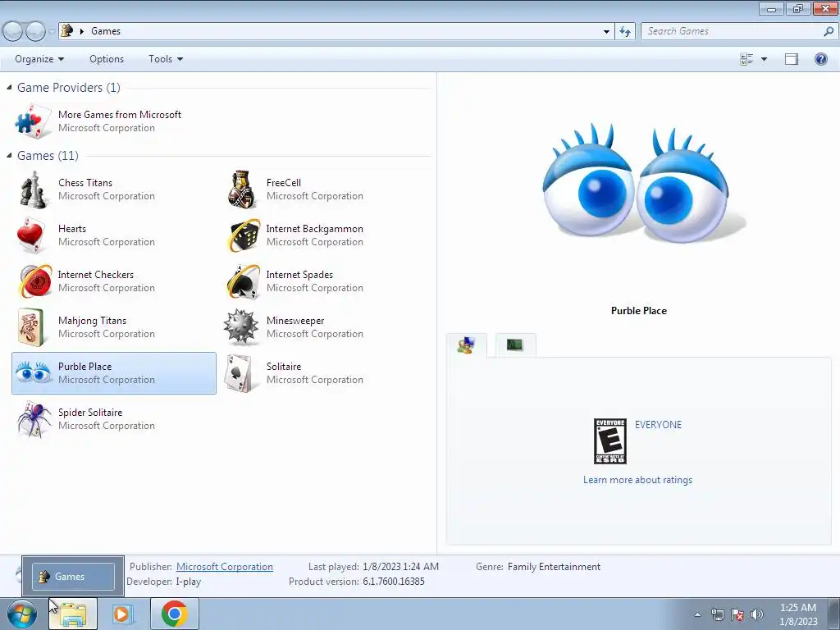Open the Organize dropdown menu

point(39,59)
